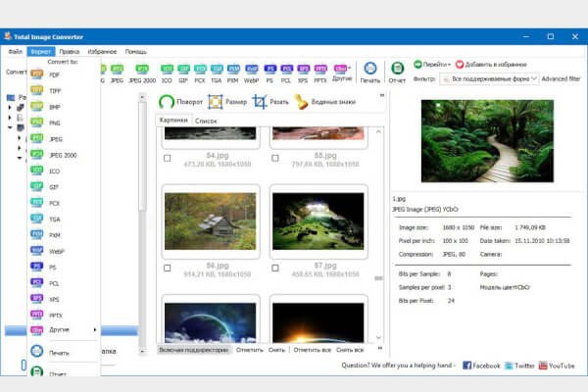588x392 pixels.
Task: Click Отметить все button
Action: [312, 350]
